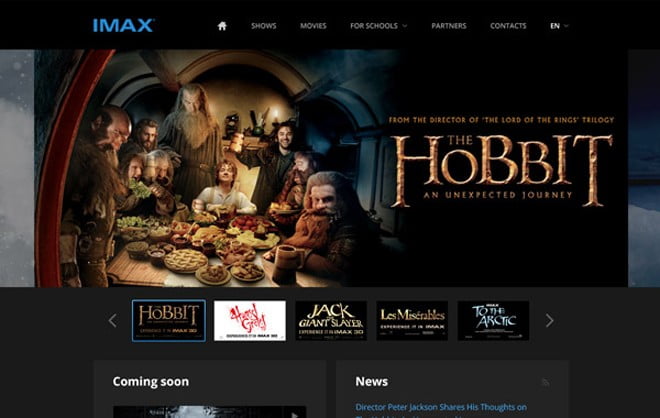Image resolution: width=660 pixels, height=418 pixels.
Task: Navigate to the Movies page
Action: pos(313,26)
